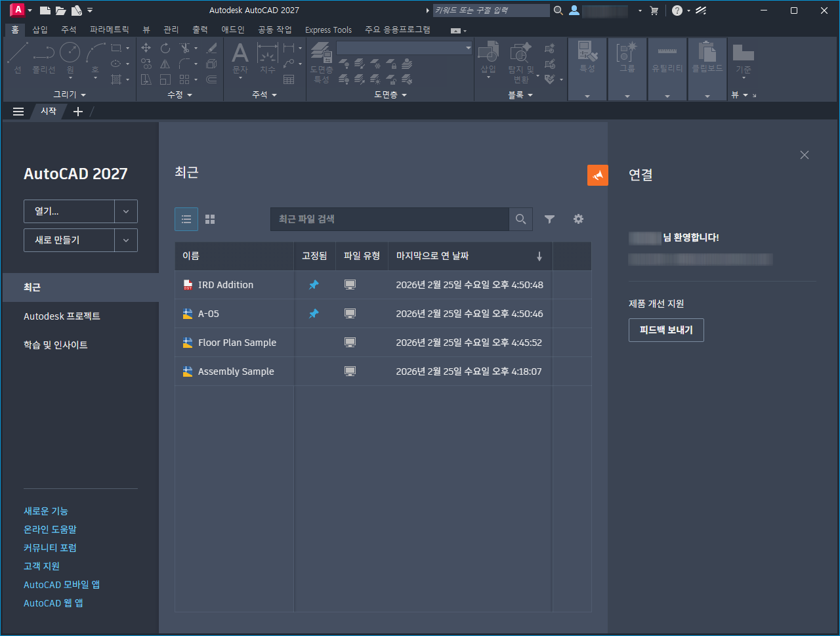Expand the 그룹 panel dropdown

[x=627, y=96]
